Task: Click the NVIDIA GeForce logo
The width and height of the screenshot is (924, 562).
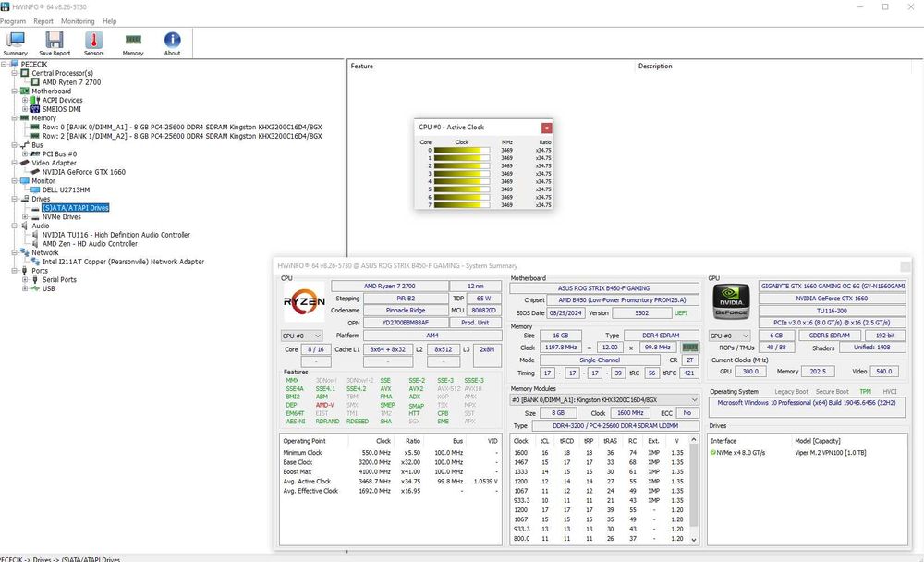Action: [731, 302]
